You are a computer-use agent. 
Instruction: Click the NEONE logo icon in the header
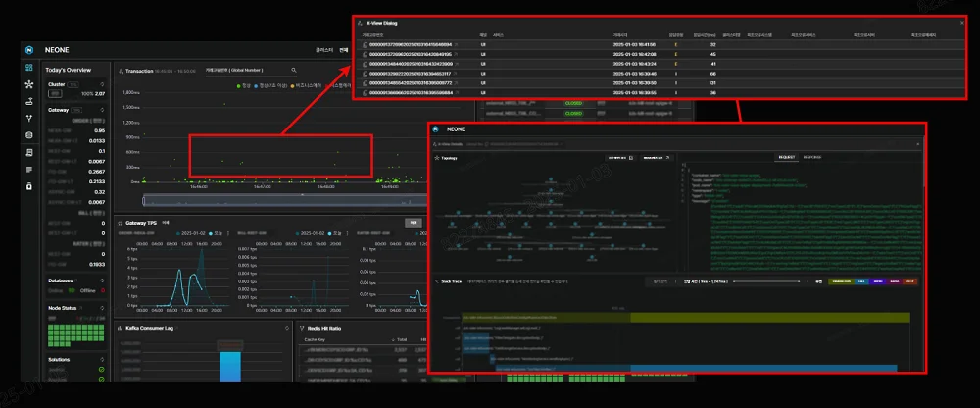[30, 48]
